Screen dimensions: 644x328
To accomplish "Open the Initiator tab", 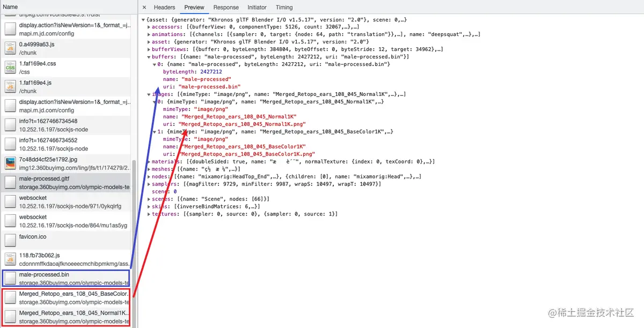I will click(257, 8).
